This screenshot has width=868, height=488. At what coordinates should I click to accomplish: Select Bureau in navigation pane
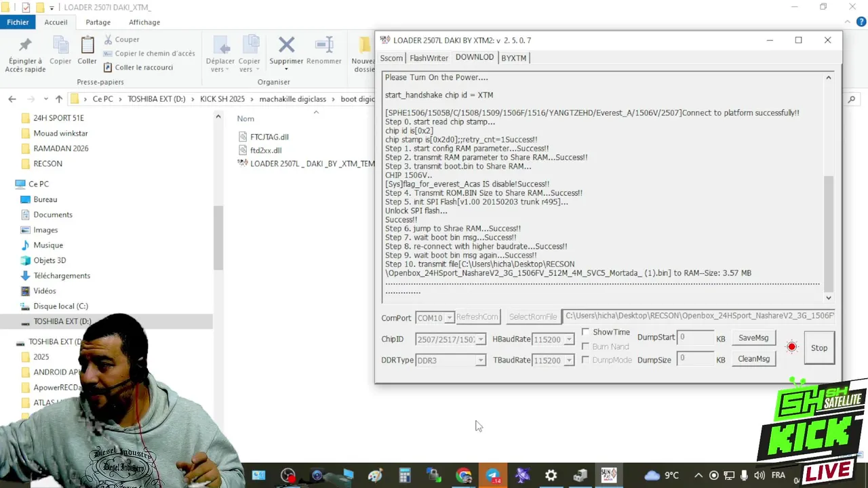click(45, 199)
